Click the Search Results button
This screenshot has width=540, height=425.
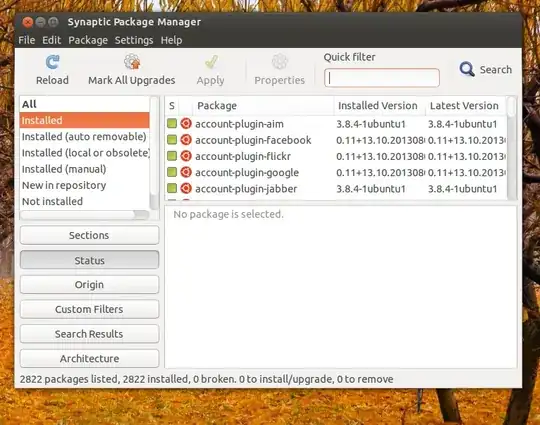tap(90, 334)
